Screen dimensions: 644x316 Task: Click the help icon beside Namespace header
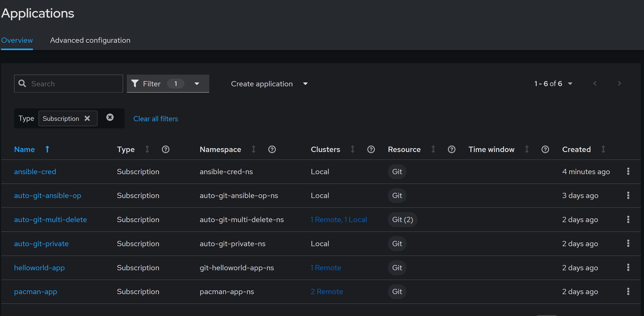click(272, 149)
